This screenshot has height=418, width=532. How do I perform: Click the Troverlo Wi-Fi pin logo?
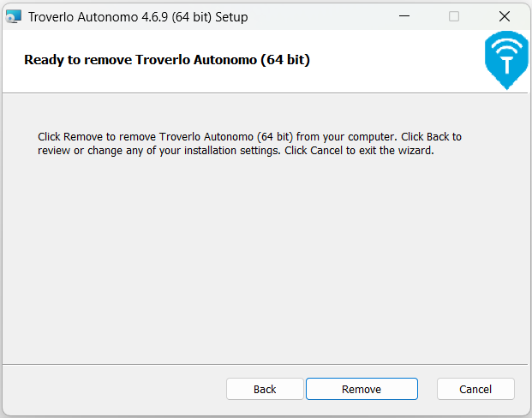click(x=506, y=62)
